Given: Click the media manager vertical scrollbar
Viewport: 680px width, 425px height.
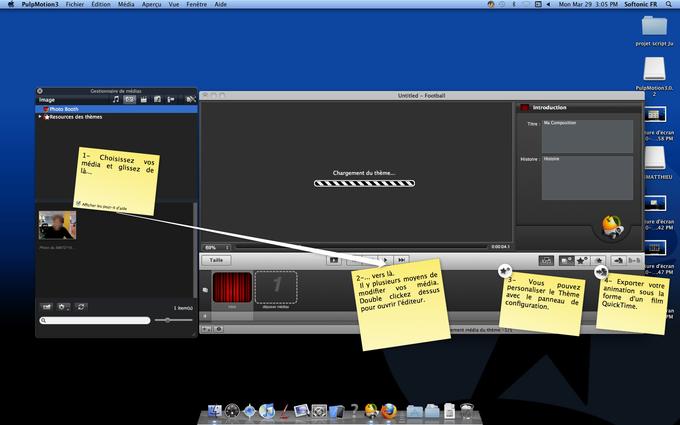Looking at the screenshot, I should [x=195, y=250].
